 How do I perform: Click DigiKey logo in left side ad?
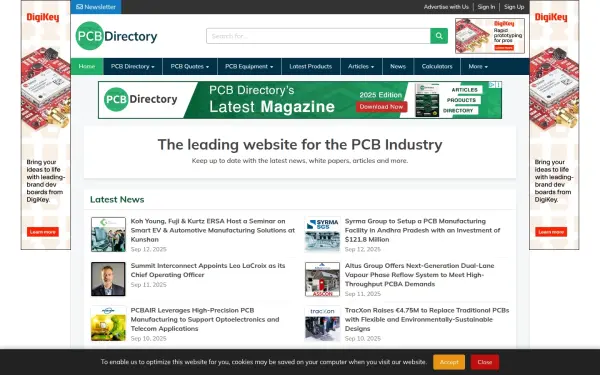click(43, 17)
